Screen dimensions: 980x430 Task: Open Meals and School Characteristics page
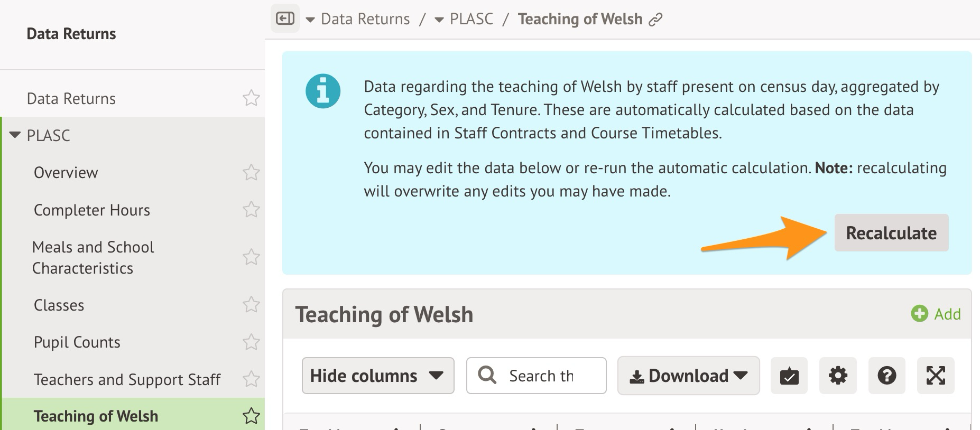pyautogui.click(x=93, y=257)
